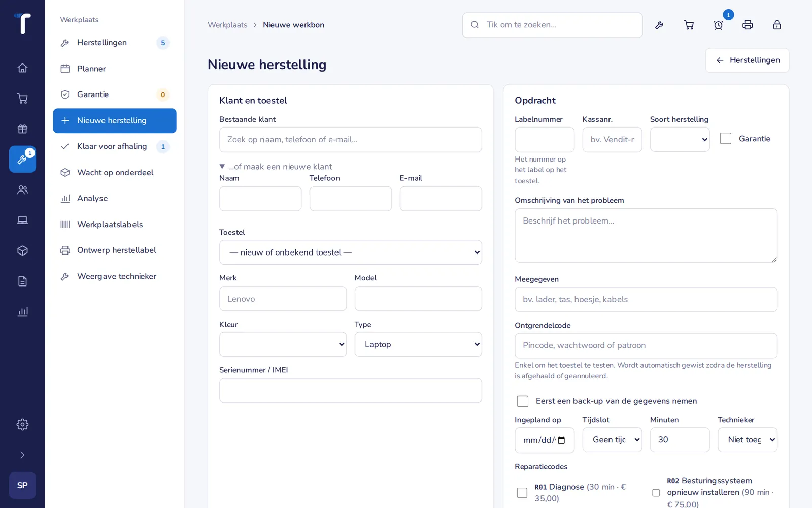Open the cart icon in top bar
This screenshot has width=812, height=508.
click(689, 25)
